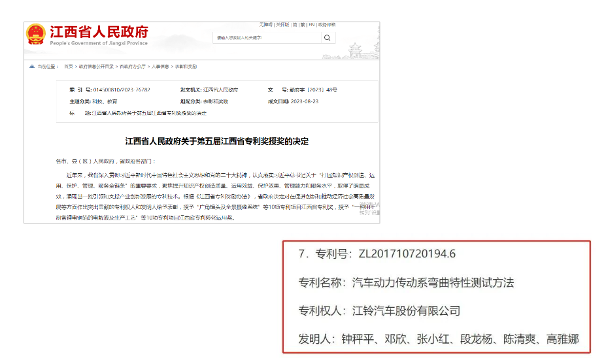Click the home icon beside 当前位置
The height and width of the screenshot is (364, 606).
tap(32, 67)
